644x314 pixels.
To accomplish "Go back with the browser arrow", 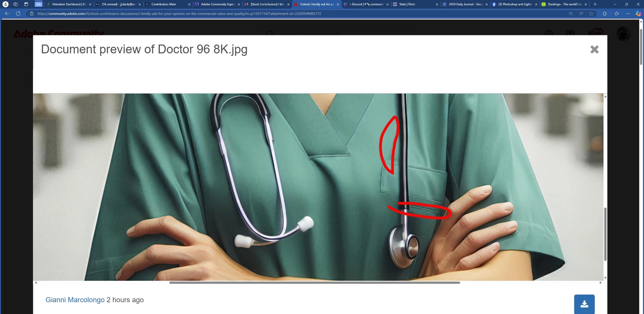I will coord(7,14).
